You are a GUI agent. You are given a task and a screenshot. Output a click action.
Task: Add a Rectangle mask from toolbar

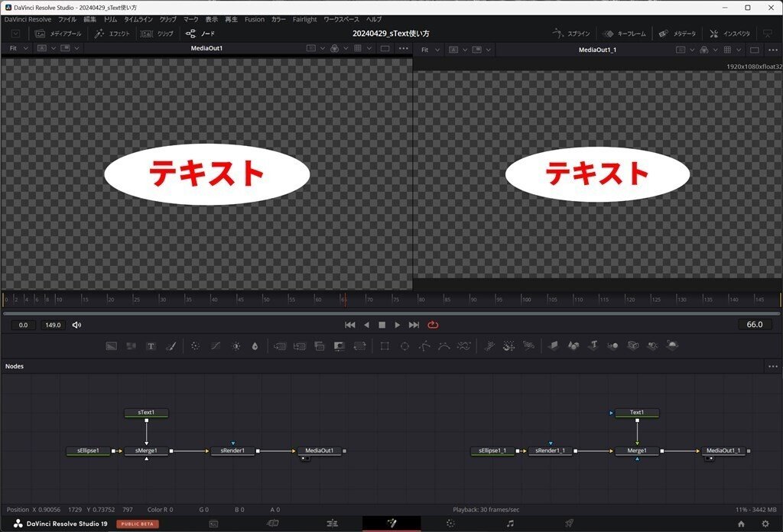coord(385,345)
